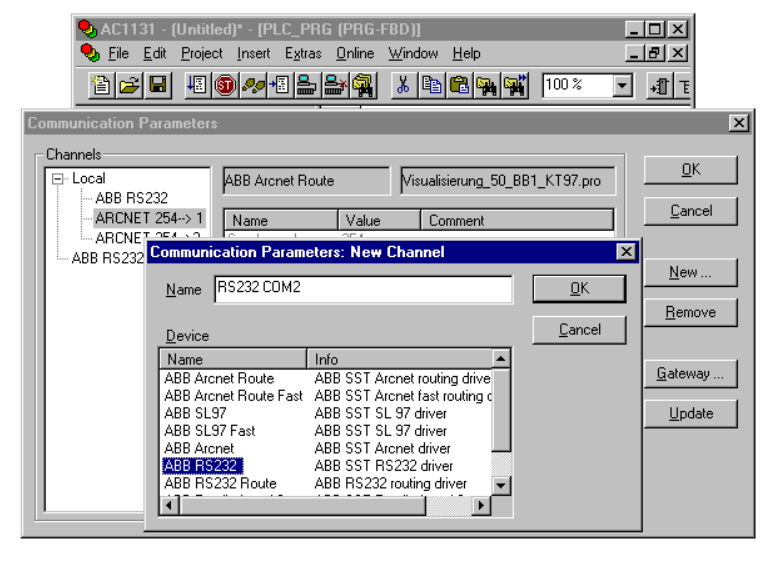This screenshot has height=586, width=773.
Task: Click the Open file folder icon
Action: coord(130,85)
